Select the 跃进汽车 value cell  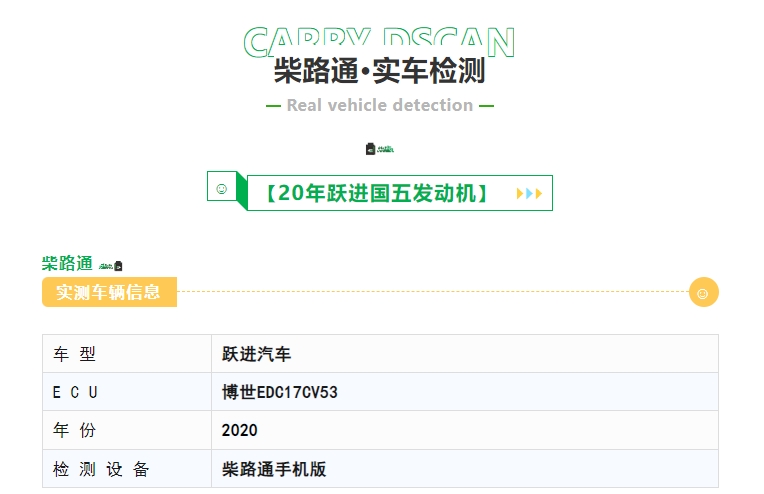[465, 354]
